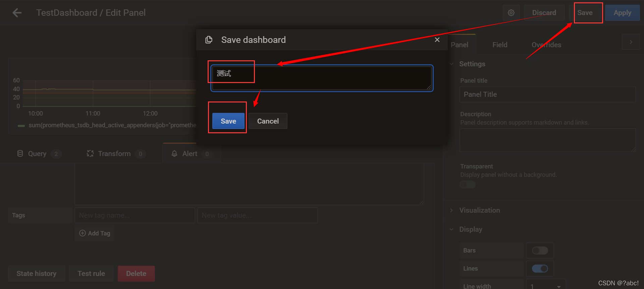Open the Alert tab

[x=192, y=153]
